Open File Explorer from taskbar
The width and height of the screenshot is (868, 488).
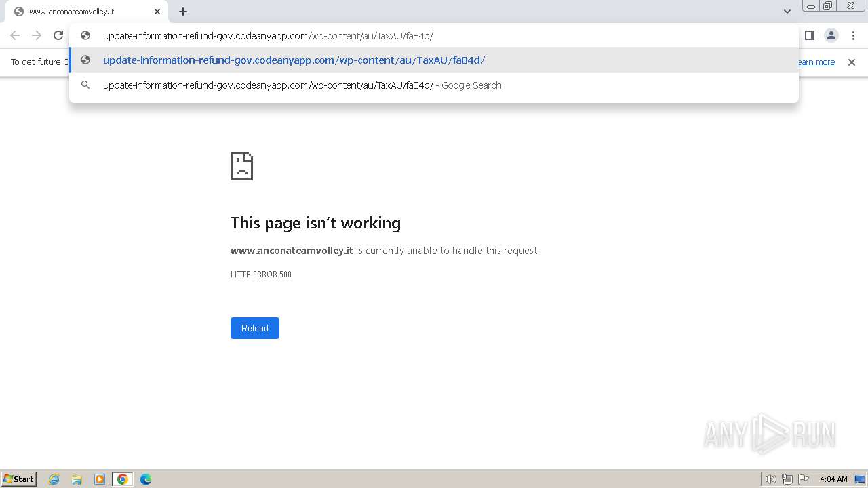point(77,479)
